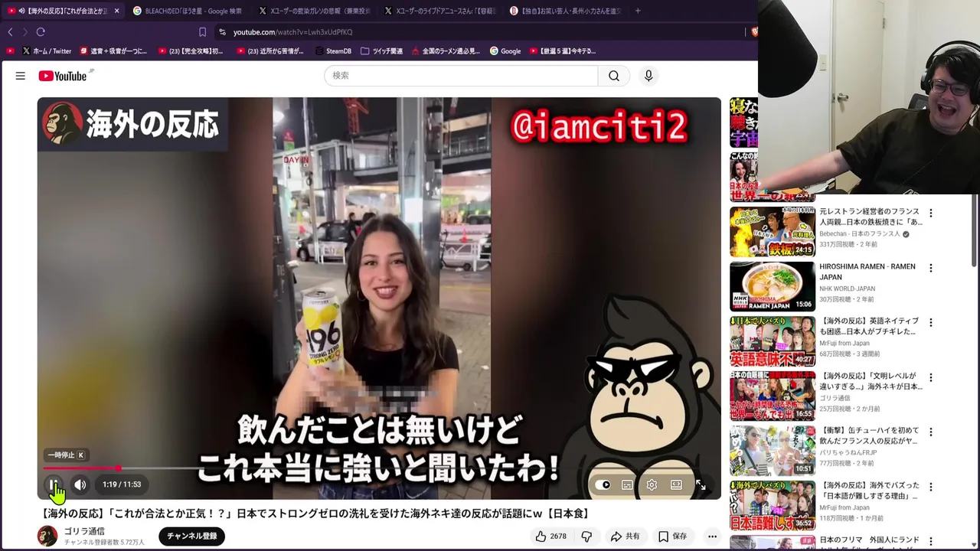Pause the YouTube video
The width and height of the screenshot is (980, 551).
click(54, 484)
